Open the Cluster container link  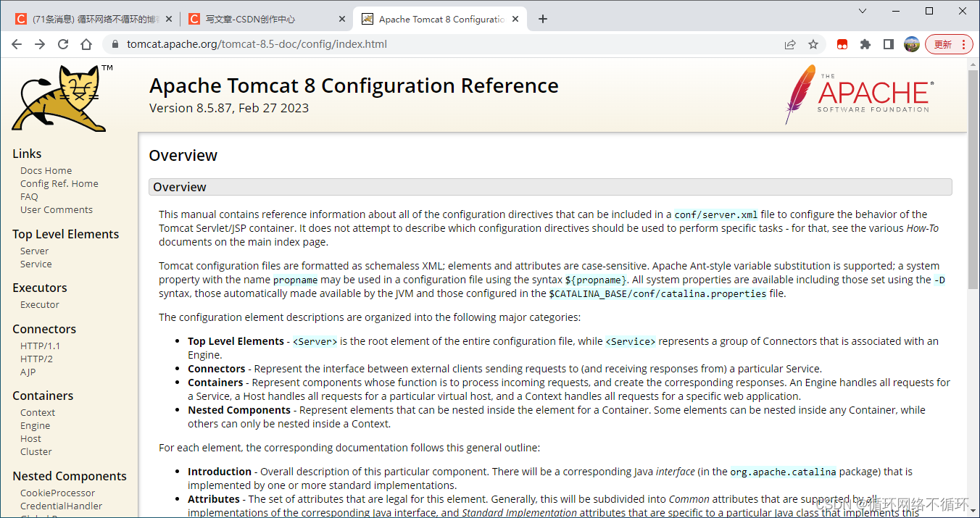[36, 452]
